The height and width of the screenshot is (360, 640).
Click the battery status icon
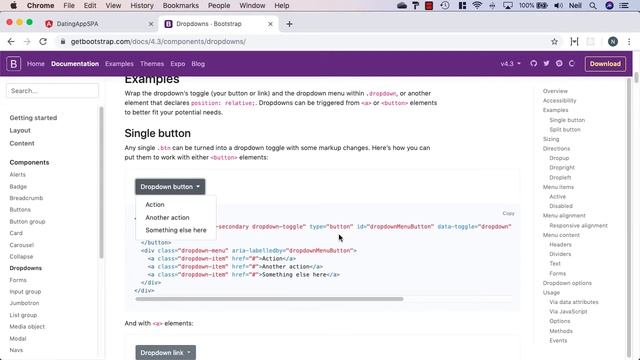pos(542,5)
